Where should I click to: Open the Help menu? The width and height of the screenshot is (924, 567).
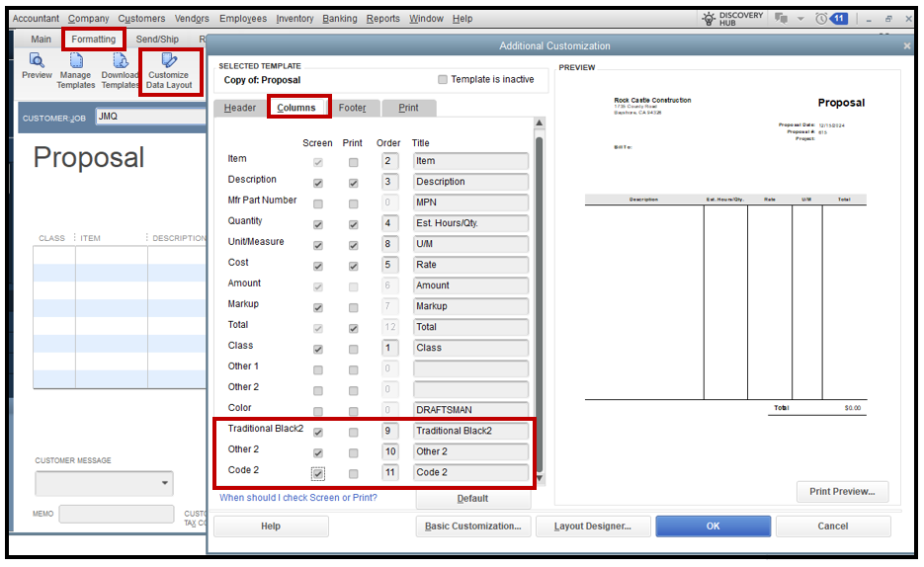(x=462, y=19)
